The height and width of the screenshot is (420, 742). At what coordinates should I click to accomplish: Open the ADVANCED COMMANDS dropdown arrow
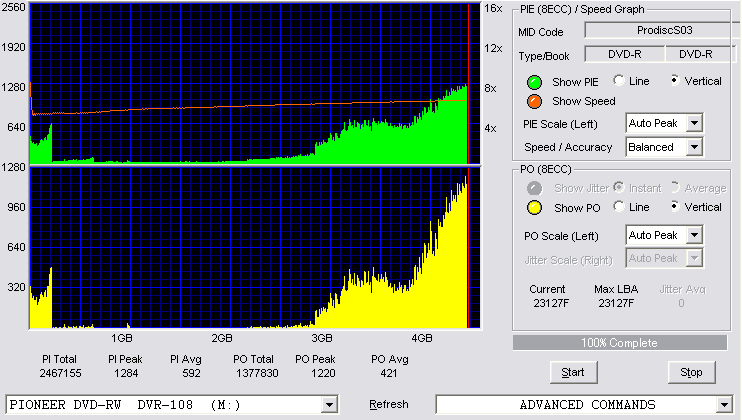click(724, 405)
